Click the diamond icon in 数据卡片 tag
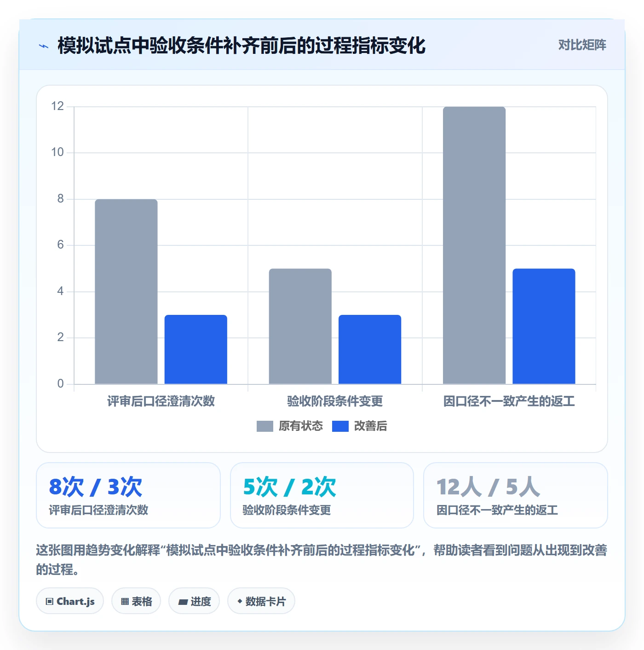 pyautogui.click(x=240, y=601)
